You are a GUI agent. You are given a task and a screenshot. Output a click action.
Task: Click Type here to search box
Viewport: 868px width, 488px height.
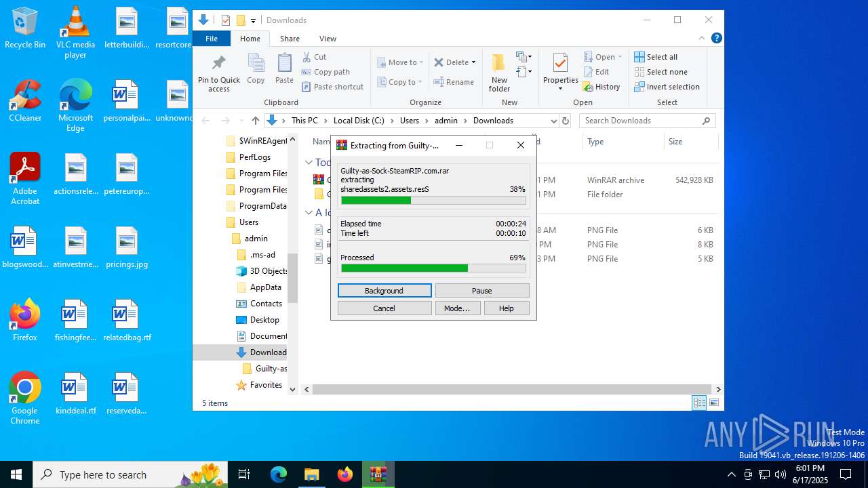tap(131, 474)
